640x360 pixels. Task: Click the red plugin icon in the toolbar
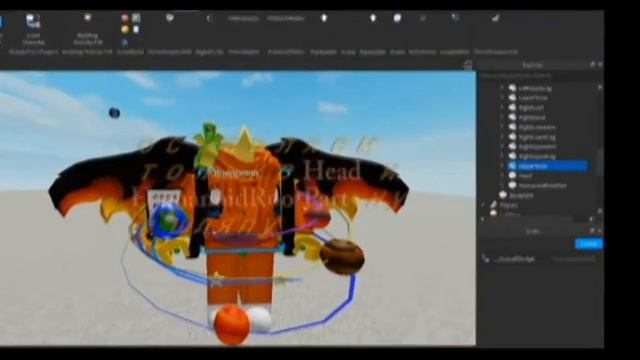(125, 18)
